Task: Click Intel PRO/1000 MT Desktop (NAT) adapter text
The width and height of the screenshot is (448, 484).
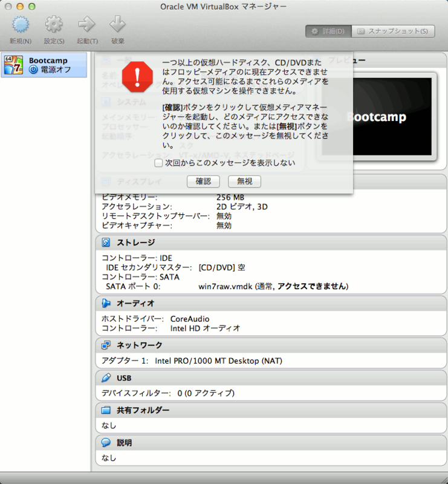Action: 218,361
